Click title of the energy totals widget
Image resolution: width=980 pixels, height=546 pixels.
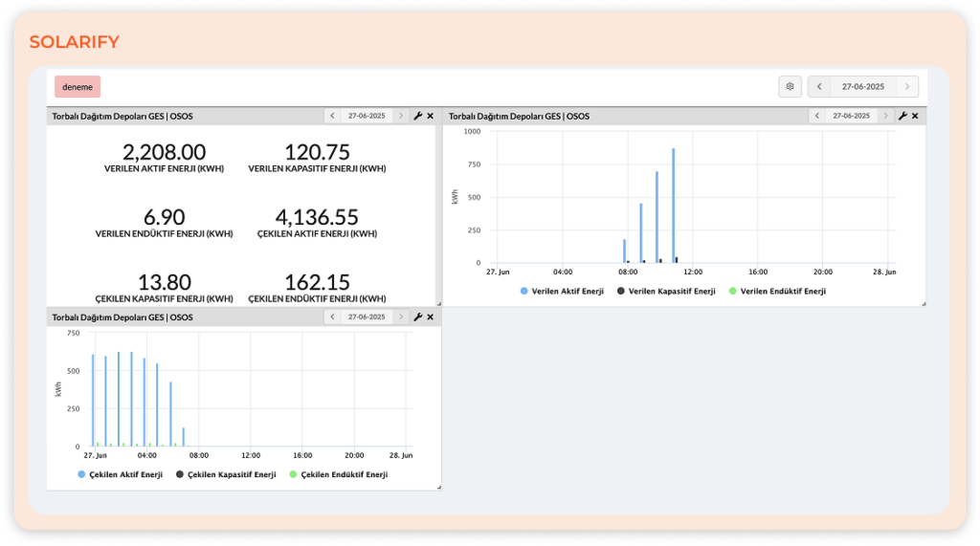(x=122, y=117)
